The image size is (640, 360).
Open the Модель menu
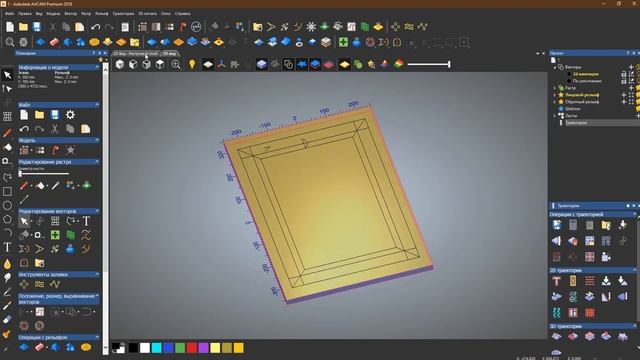(53, 13)
